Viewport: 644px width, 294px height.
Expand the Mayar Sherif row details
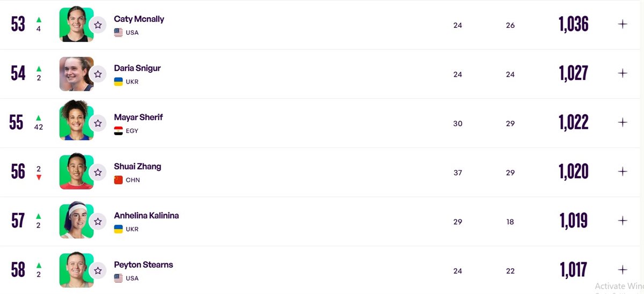(x=623, y=122)
